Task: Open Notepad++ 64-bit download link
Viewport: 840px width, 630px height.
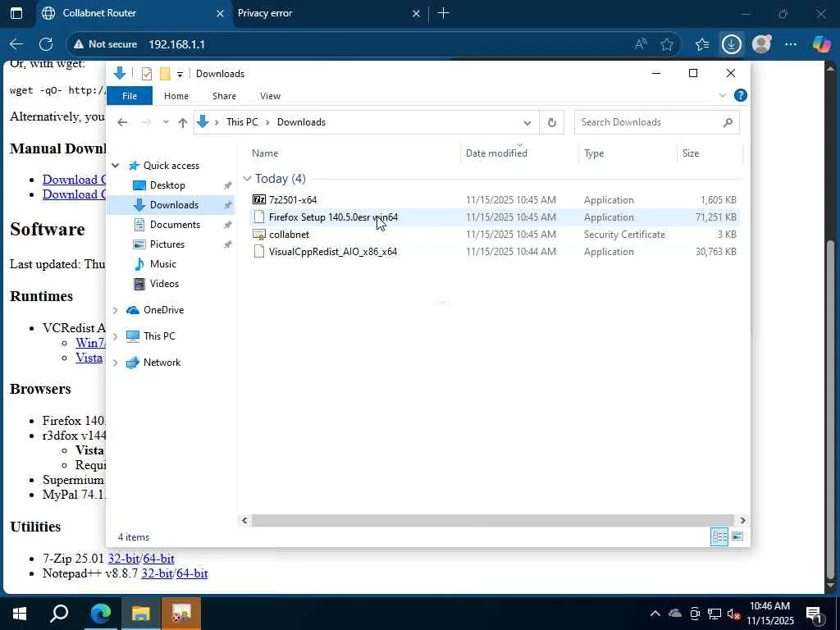Action: tap(192, 573)
